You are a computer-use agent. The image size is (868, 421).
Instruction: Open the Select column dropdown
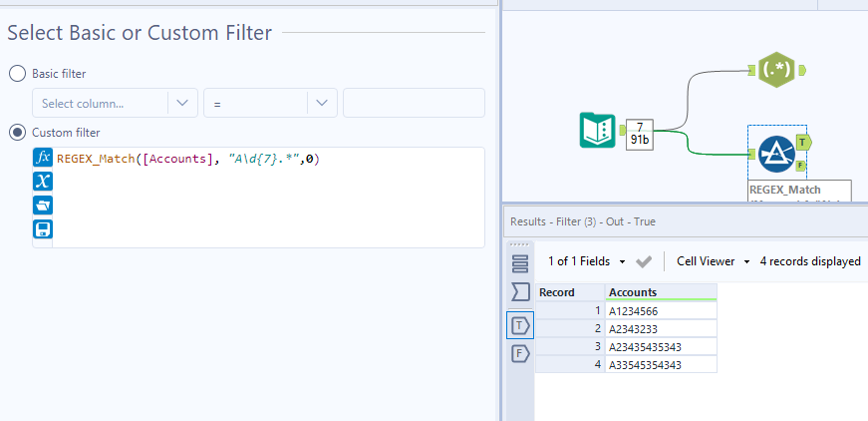[x=115, y=103]
